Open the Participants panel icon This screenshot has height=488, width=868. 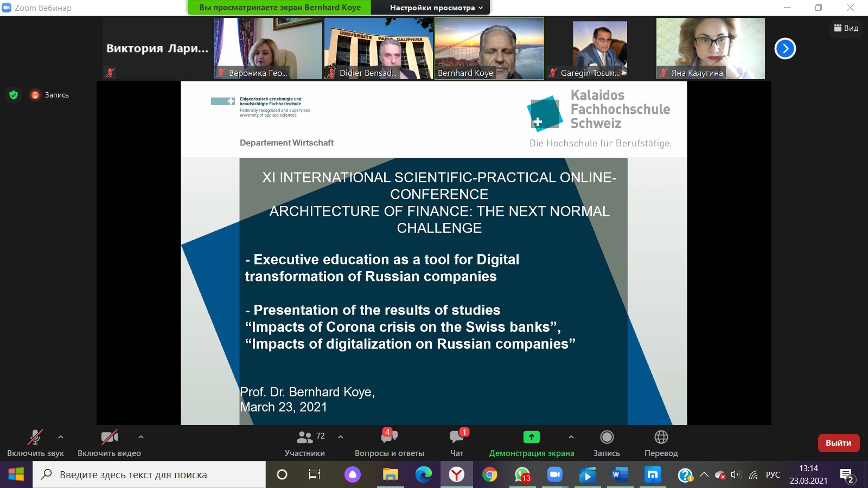[x=305, y=438]
